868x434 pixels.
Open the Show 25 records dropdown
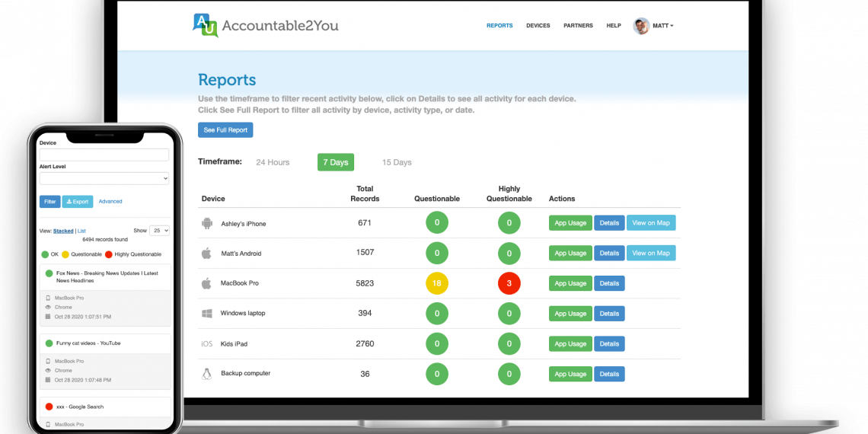pyautogui.click(x=159, y=231)
